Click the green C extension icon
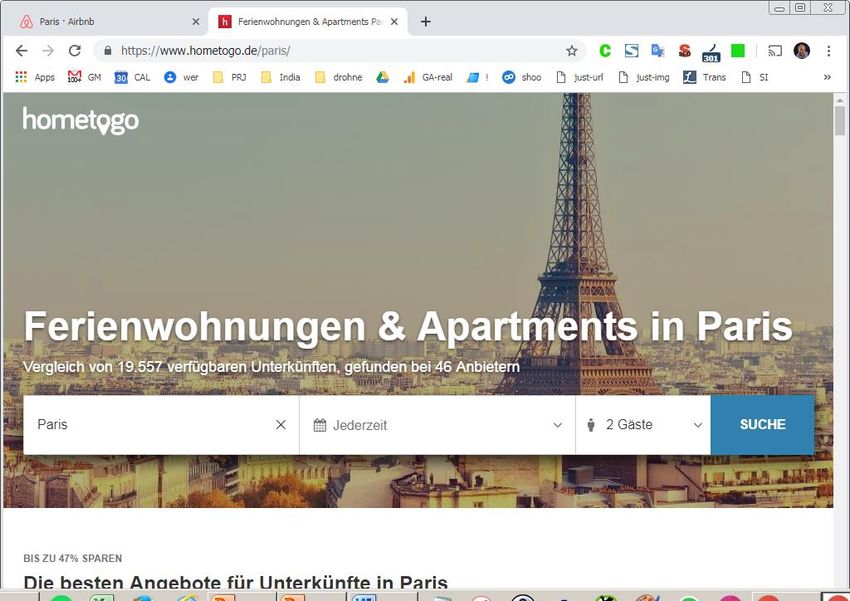The width and height of the screenshot is (850, 601). pyautogui.click(x=605, y=51)
